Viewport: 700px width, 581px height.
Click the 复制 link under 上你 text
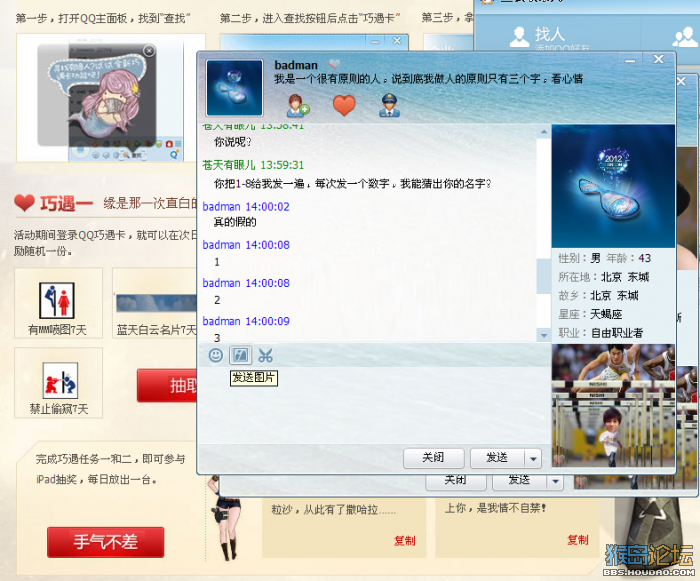tap(578, 540)
